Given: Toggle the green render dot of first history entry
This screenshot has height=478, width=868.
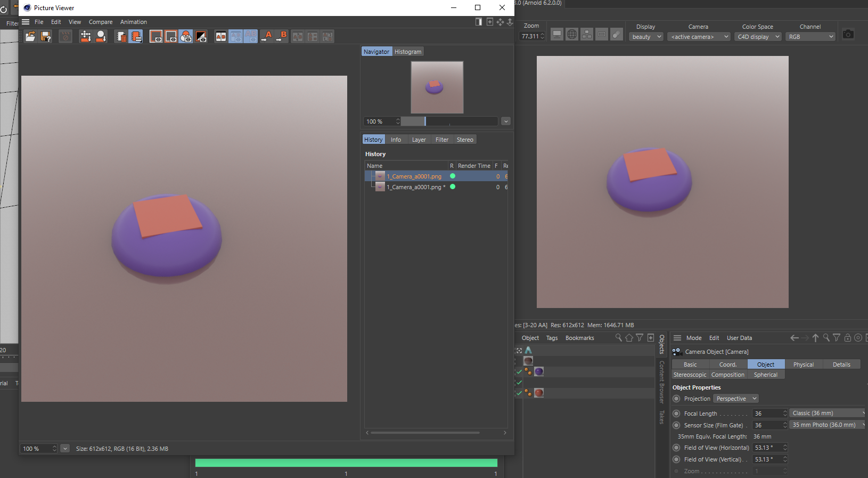Looking at the screenshot, I should pyautogui.click(x=453, y=176).
